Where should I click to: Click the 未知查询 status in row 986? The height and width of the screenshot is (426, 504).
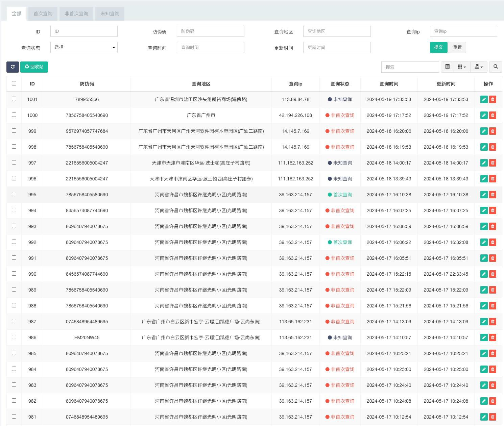[340, 337]
